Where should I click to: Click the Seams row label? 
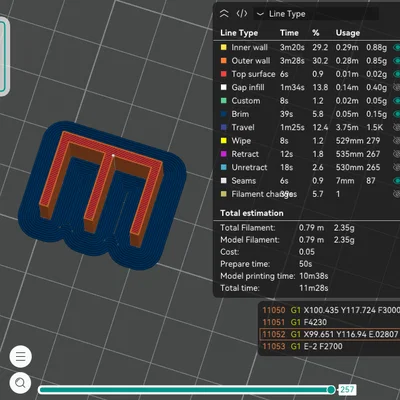(244, 181)
